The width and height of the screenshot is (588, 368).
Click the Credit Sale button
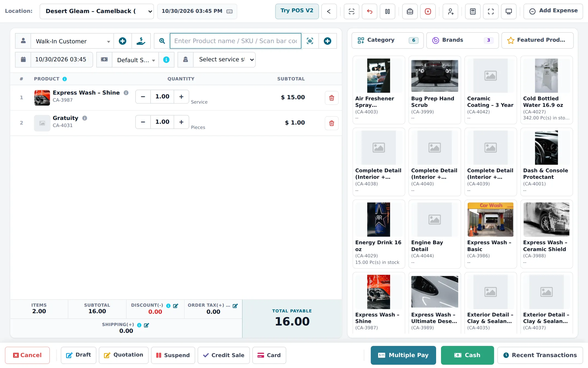(224, 355)
